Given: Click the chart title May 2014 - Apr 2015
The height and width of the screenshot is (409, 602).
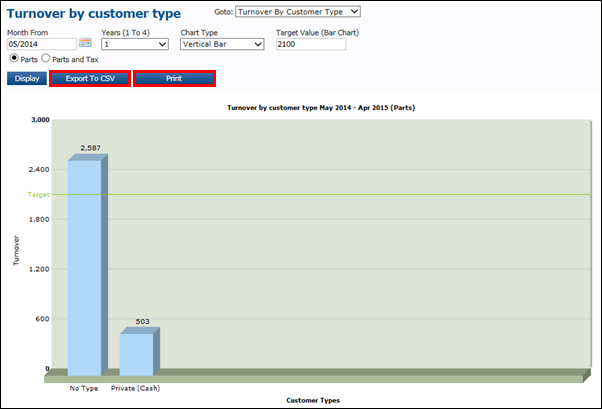Looking at the screenshot, I should (x=321, y=108).
